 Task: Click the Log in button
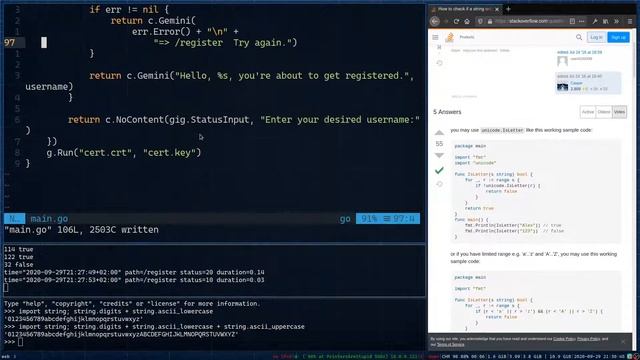pyautogui.click(x=596, y=37)
